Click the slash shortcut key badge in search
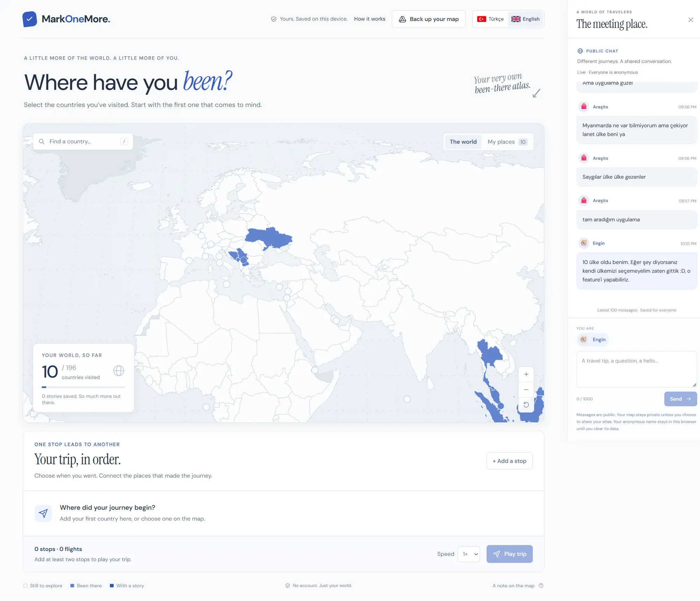This screenshot has height=601, width=700. click(124, 142)
